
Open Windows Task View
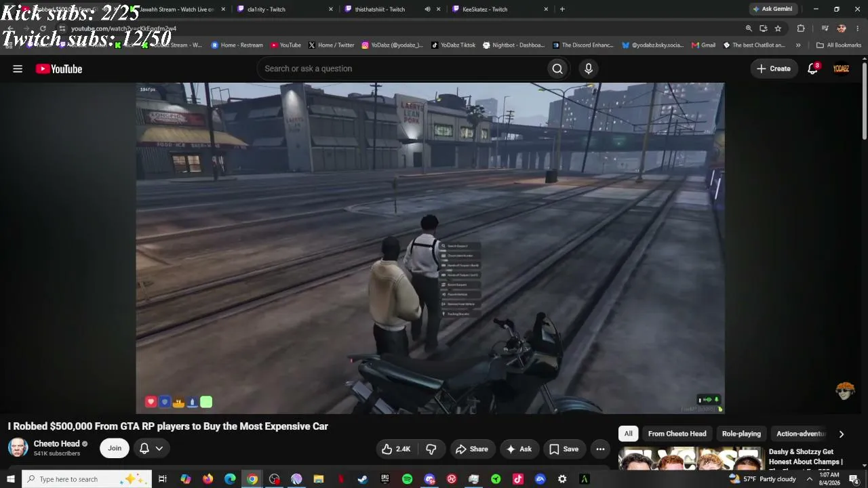coord(163,479)
